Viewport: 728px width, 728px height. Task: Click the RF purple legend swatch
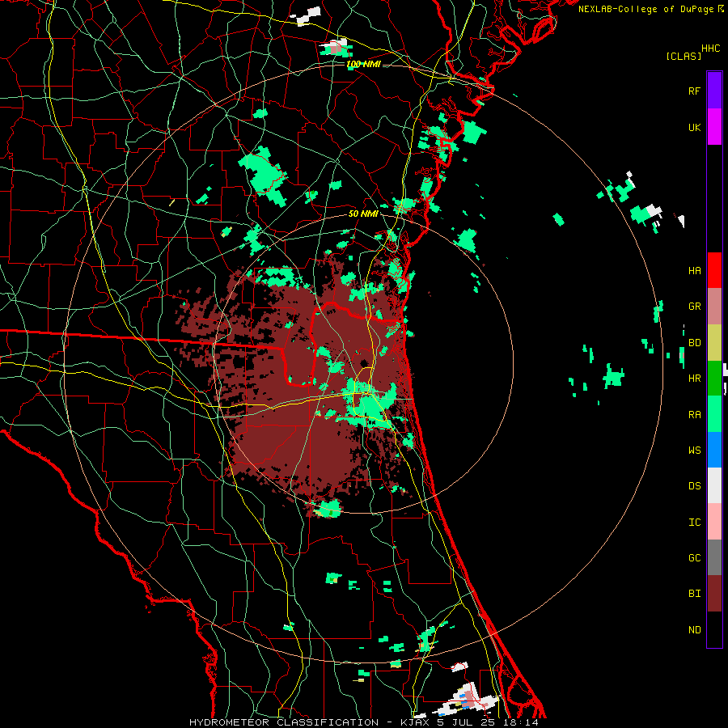pyautogui.click(x=714, y=91)
